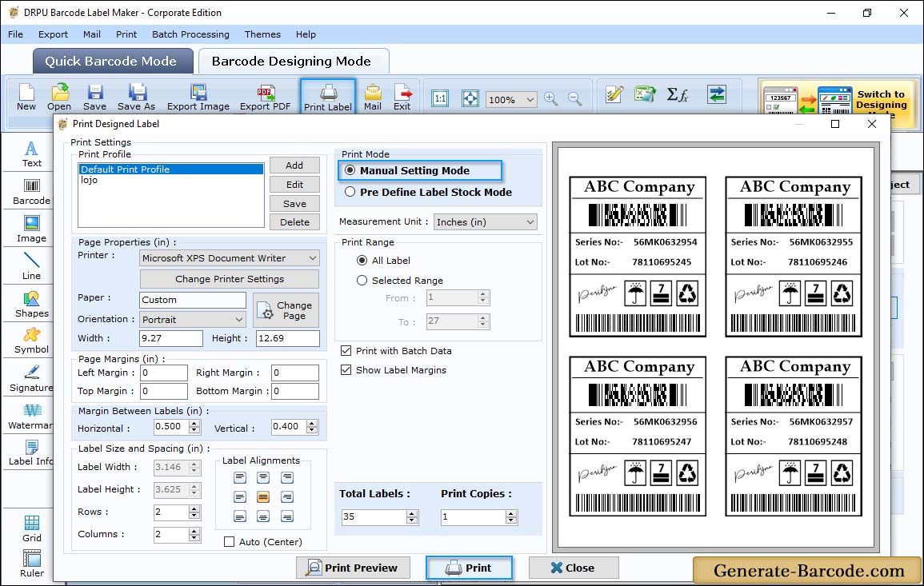Toggle the Ruler option in sidebar
Screen dimensions: 924x586
(32, 564)
